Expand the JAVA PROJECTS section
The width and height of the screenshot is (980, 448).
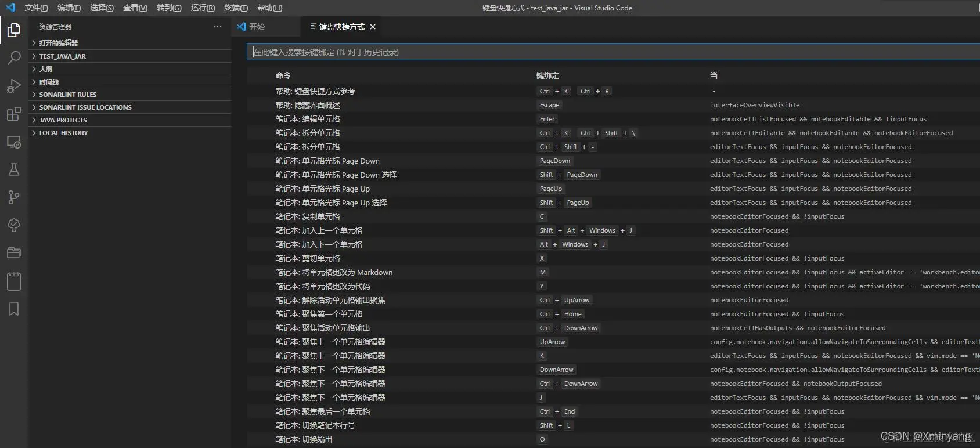pyautogui.click(x=130, y=120)
